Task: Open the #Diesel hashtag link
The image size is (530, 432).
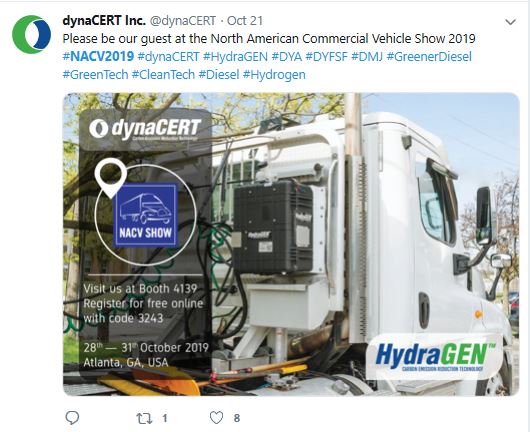Action: [x=219, y=74]
